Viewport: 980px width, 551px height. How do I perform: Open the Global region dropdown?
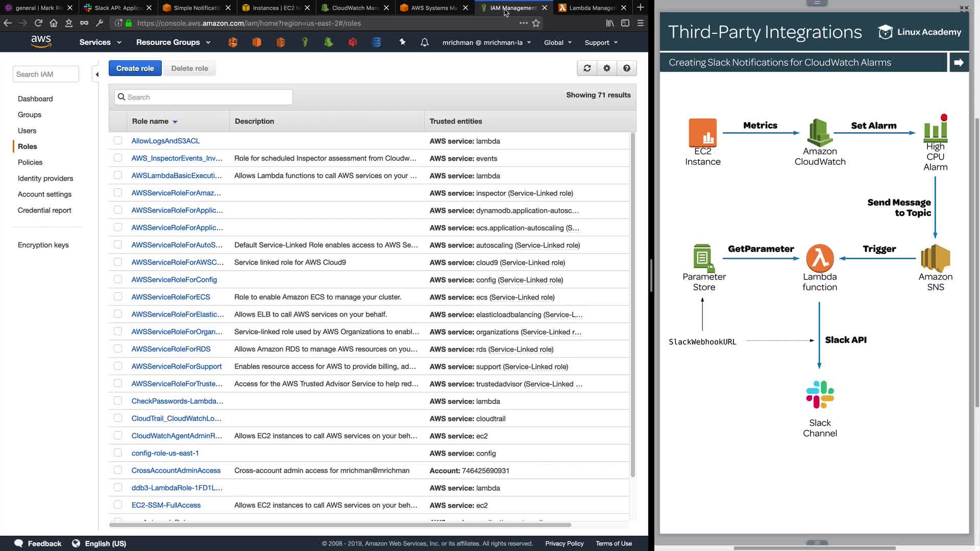coord(557,42)
